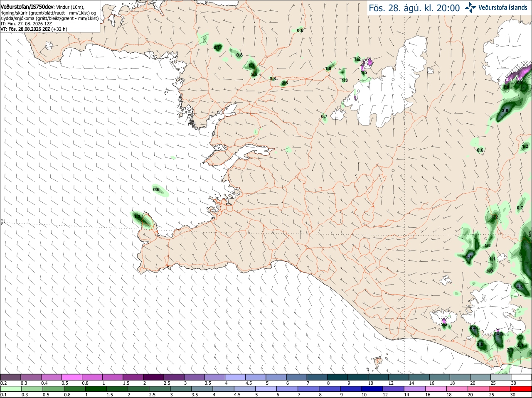Viewport: 532px width, 398px height.
Task: Click the IT: Fim. 27. 08. 2026 12Z line
Action: tap(26, 24)
